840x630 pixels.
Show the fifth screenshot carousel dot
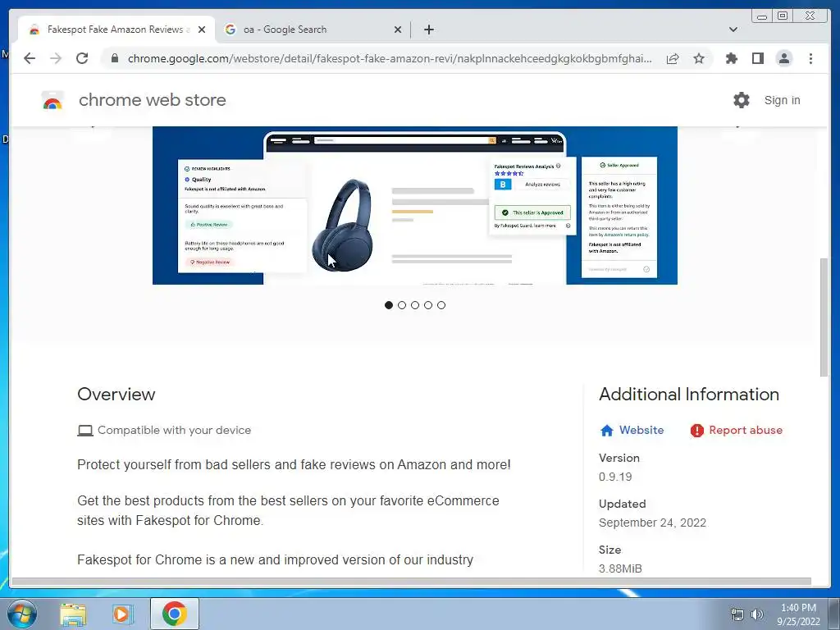click(441, 305)
